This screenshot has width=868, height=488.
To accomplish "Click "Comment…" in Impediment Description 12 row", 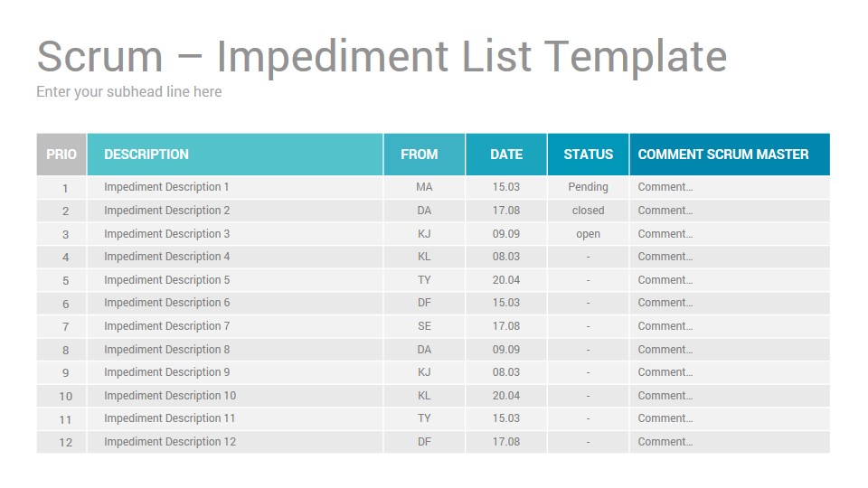I will pyautogui.click(x=665, y=442).
